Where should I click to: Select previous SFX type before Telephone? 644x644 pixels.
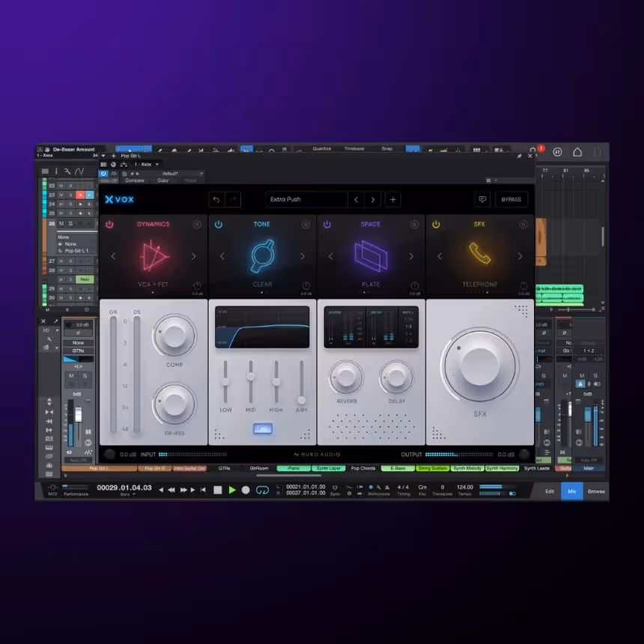click(x=440, y=256)
